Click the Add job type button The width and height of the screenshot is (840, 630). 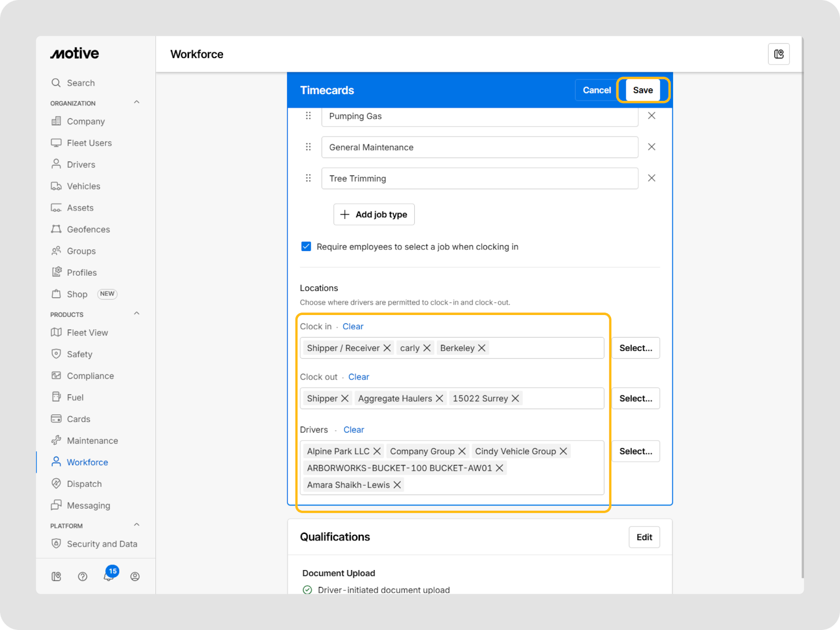[x=374, y=215]
